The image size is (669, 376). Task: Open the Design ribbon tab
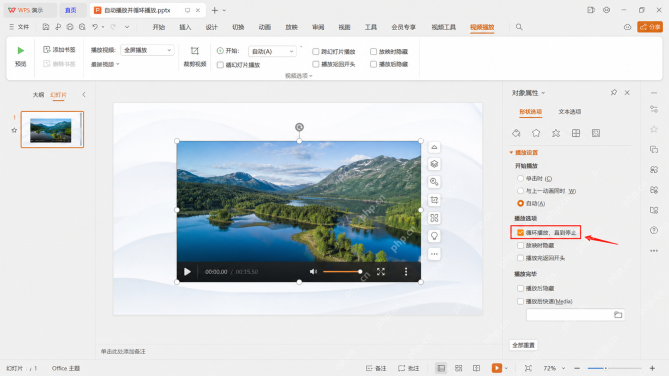click(x=212, y=27)
